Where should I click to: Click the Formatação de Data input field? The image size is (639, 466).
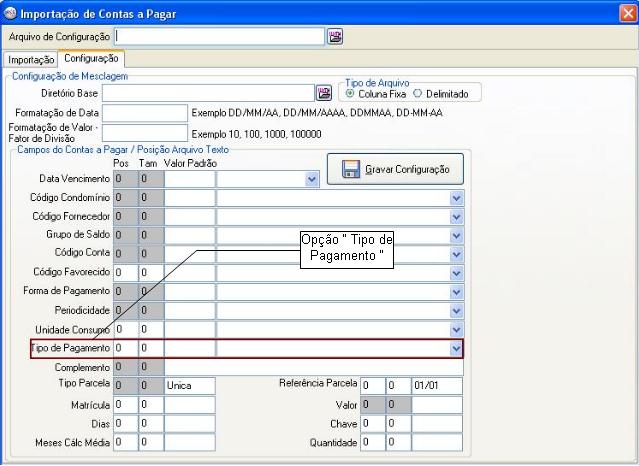click(145, 112)
